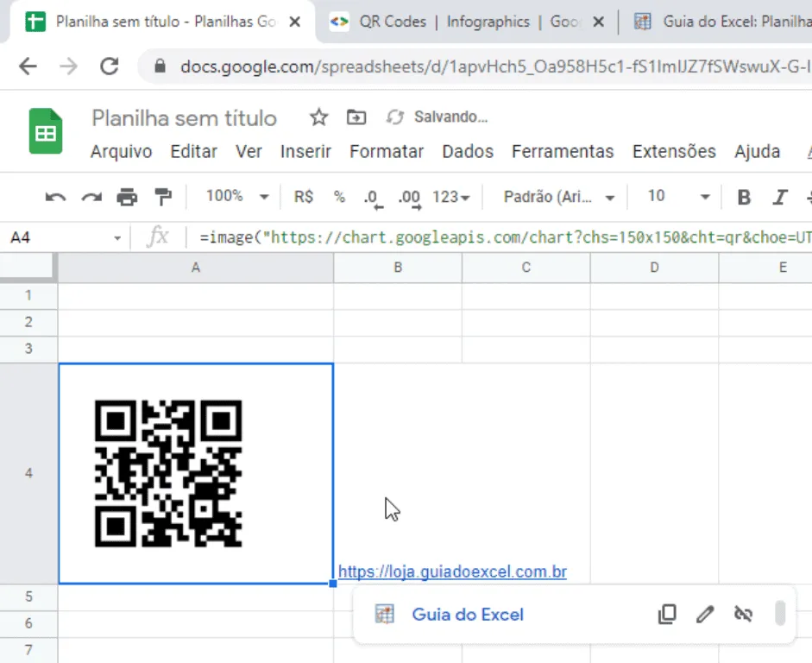
Task: Select the paint format roller icon
Action: (x=163, y=198)
